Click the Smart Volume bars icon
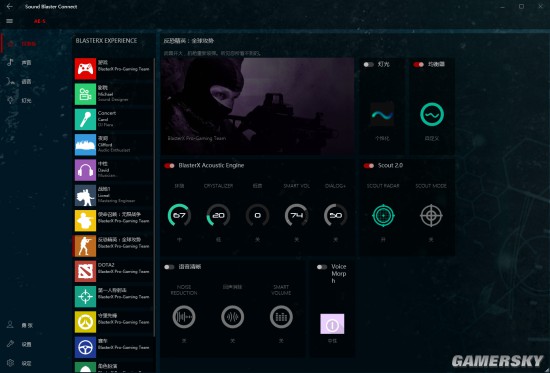Image resolution: width=550 pixels, height=373 pixels. pos(281,317)
